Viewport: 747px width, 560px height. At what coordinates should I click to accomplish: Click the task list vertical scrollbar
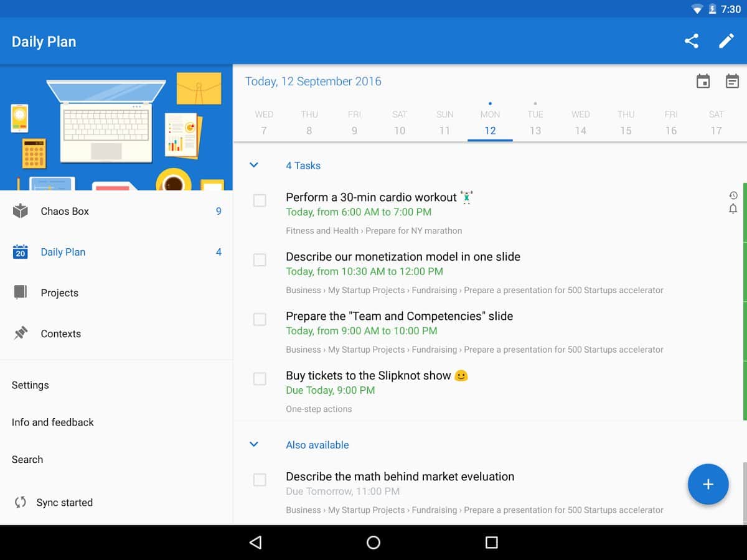coord(745,492)
